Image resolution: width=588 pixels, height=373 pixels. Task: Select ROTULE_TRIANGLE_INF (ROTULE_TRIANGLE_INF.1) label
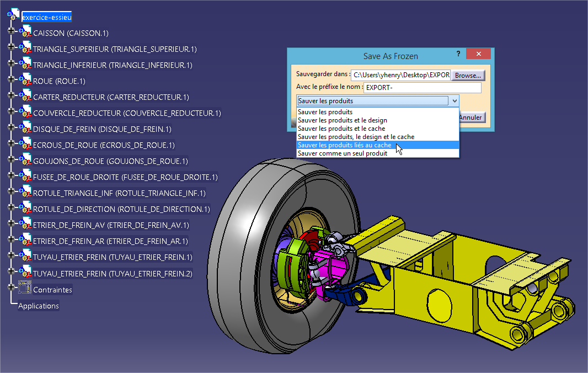point(119,193)
